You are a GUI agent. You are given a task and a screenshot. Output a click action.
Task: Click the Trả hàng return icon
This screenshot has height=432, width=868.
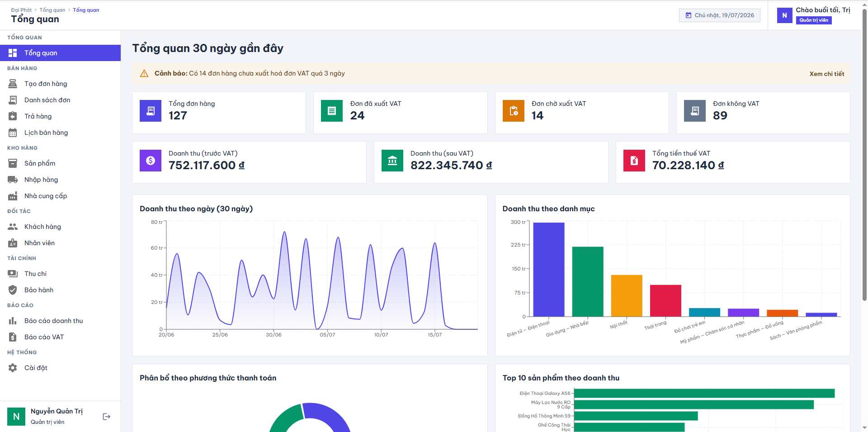[13, 116]
